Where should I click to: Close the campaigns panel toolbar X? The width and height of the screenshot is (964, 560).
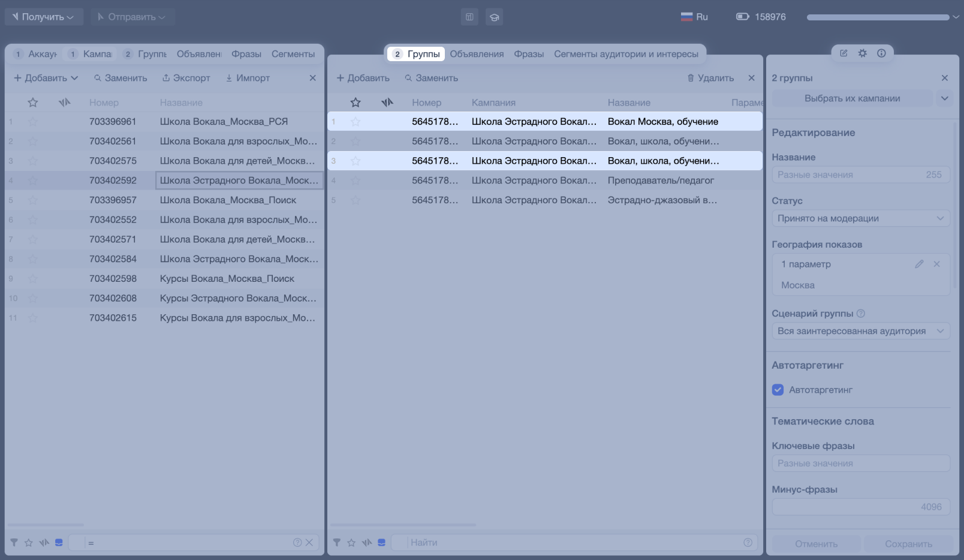pos(313,78)
